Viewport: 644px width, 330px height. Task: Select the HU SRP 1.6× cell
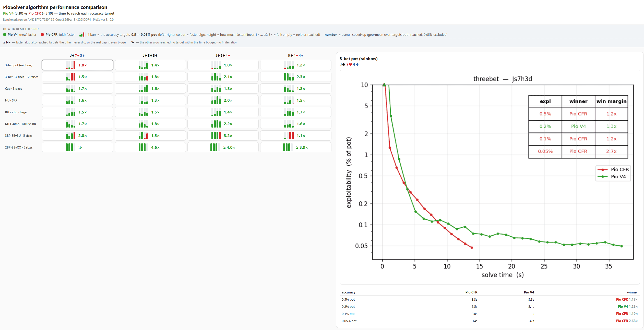[x=77, y=100]
